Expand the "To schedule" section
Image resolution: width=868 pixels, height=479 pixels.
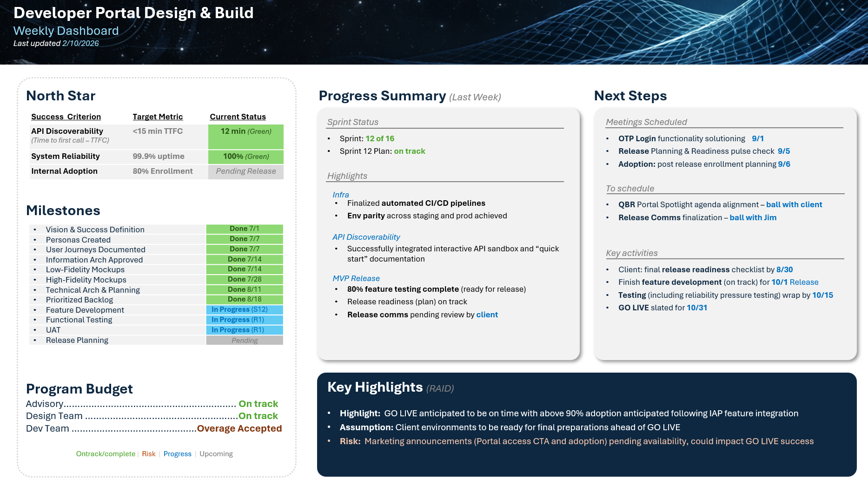(x=629, y=189)
